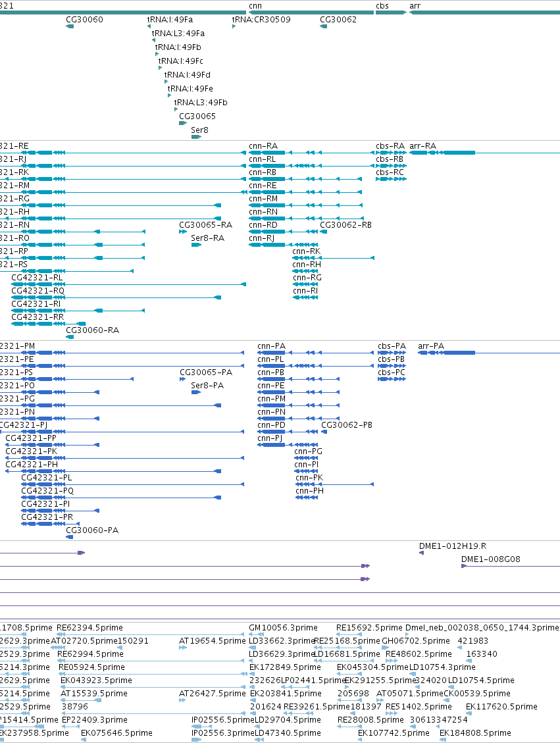The width and height of the screenshot is (560, 743).
Task: Click the AT19654.5prime EST label
Action: pyautogui.click(x=213, y=640)
